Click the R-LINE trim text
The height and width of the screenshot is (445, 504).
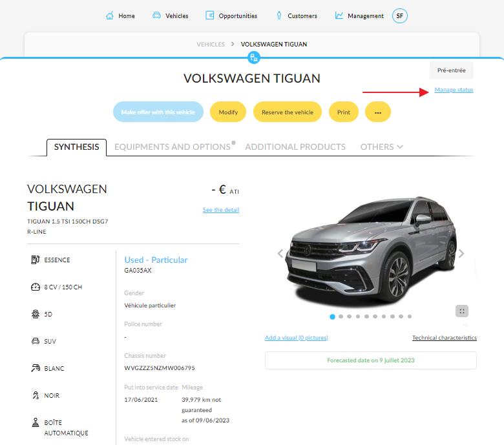tap(37, 232)
